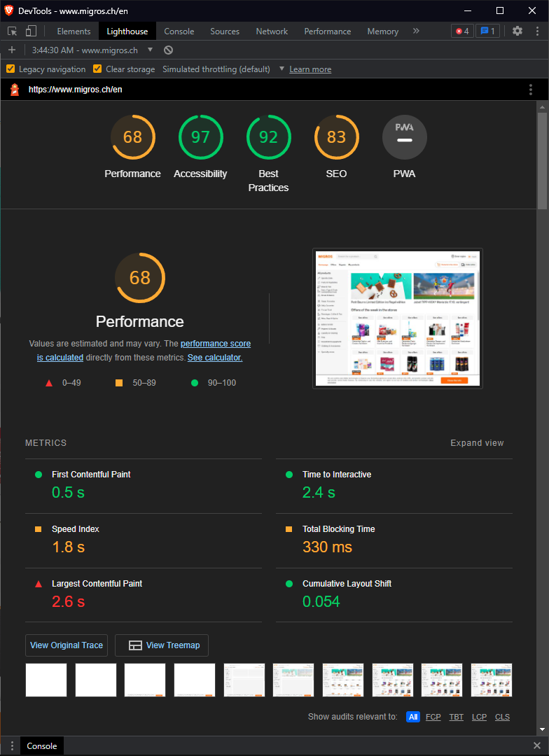Start a new Lighthouse report with plus

click(x=12, y=50)
